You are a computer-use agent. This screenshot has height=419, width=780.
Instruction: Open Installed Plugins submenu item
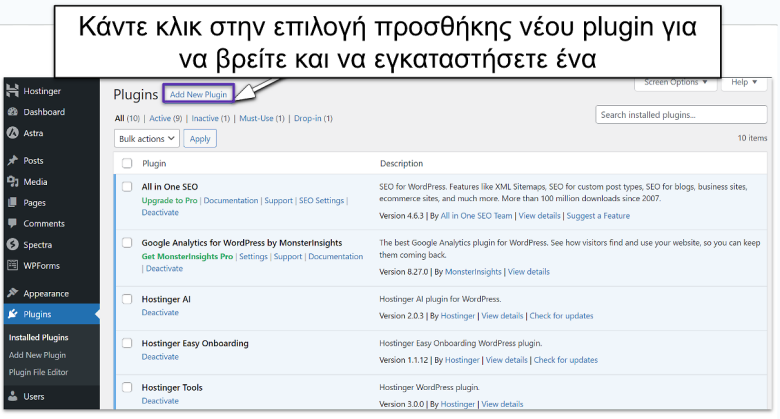(x=38, y=337)
